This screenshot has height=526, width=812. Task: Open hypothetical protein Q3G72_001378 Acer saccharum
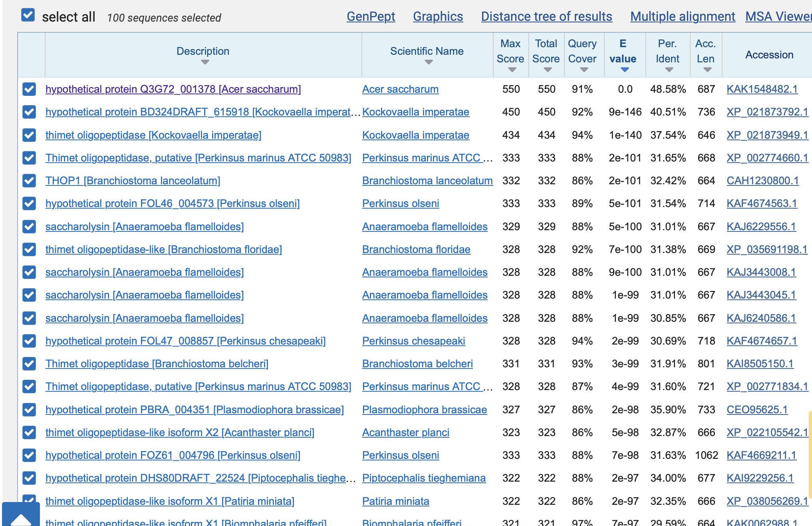point(173,89)
